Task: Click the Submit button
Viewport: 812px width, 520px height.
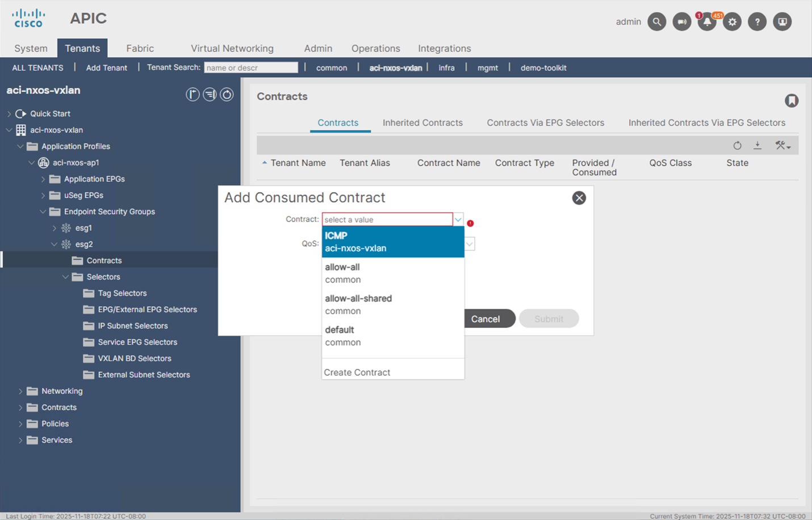Action: 549,319
